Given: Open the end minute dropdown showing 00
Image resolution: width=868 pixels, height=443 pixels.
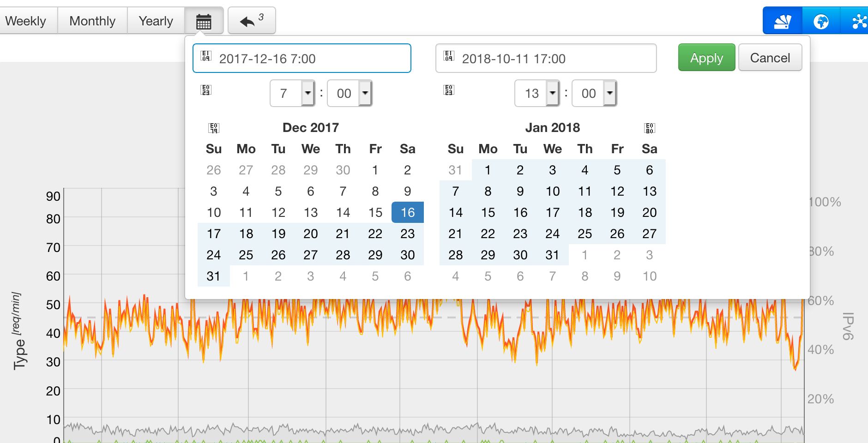Looking at the screenshot, I should 594,93.
